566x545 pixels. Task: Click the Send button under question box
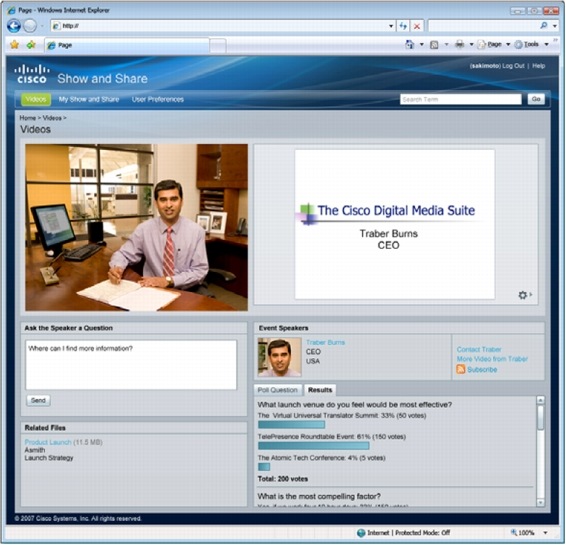pos(38,400)
